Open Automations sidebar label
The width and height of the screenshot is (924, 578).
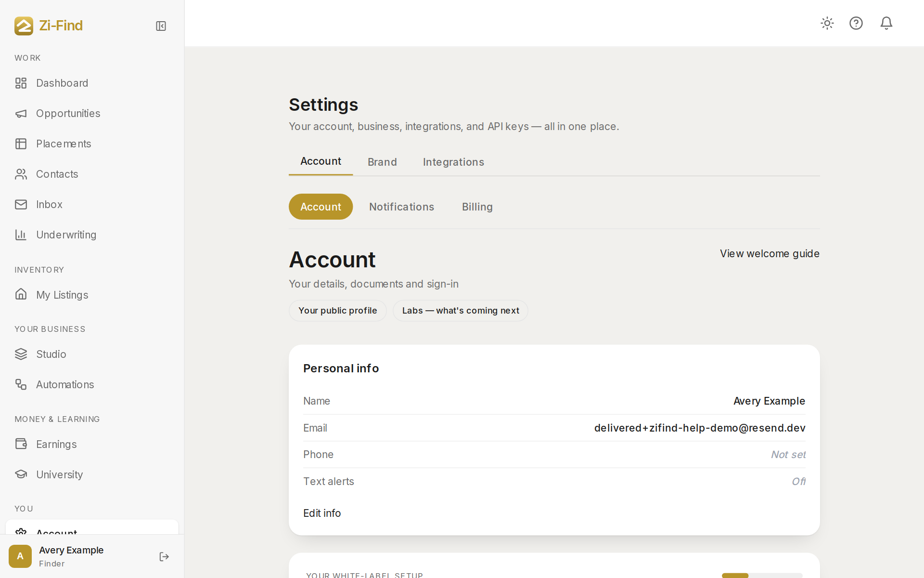(65, 385)
